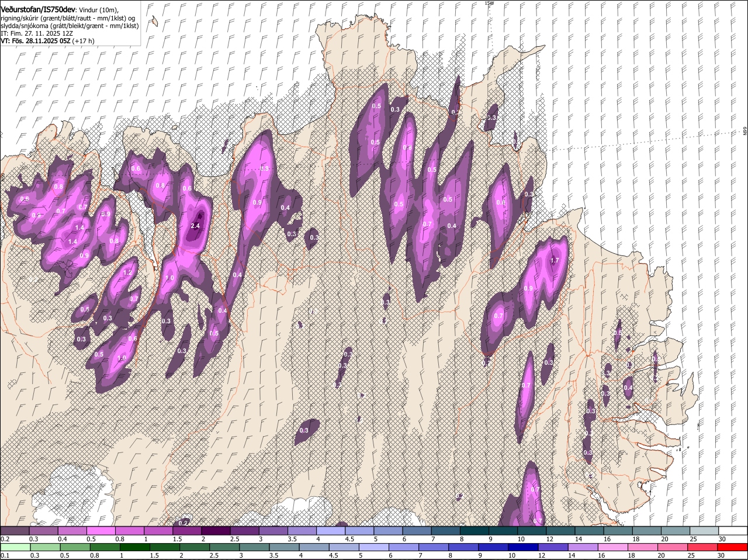Click the 0.1 label on the lower scale

(5, 555)
